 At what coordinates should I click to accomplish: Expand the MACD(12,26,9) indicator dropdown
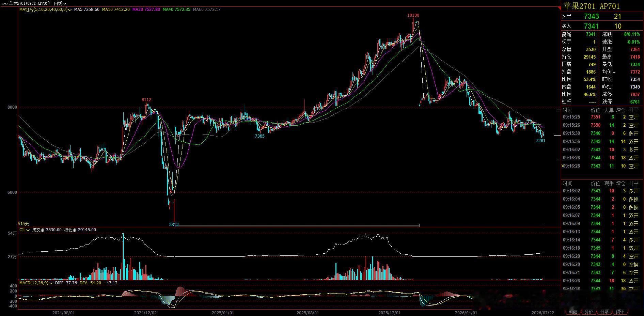click(x=36, y=283)
